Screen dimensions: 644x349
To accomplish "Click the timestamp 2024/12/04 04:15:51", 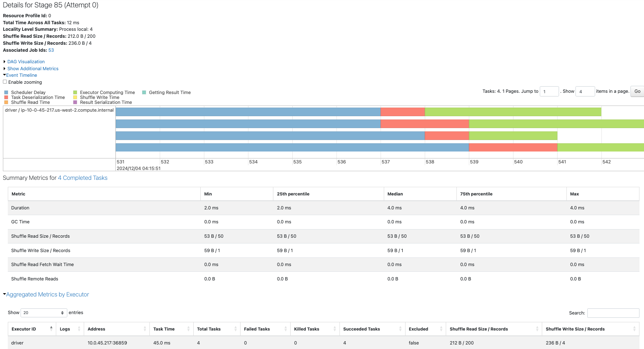I will coord(139,168).
